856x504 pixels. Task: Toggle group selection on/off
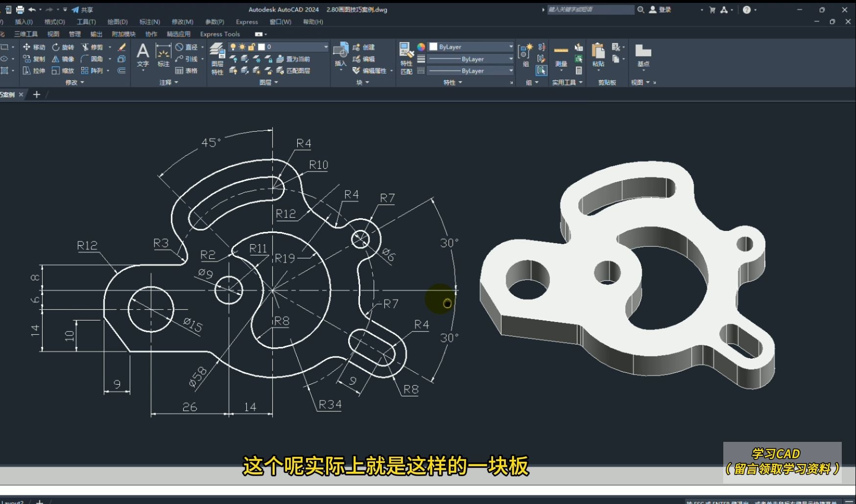pyautogui.click(x=542, y=70)
